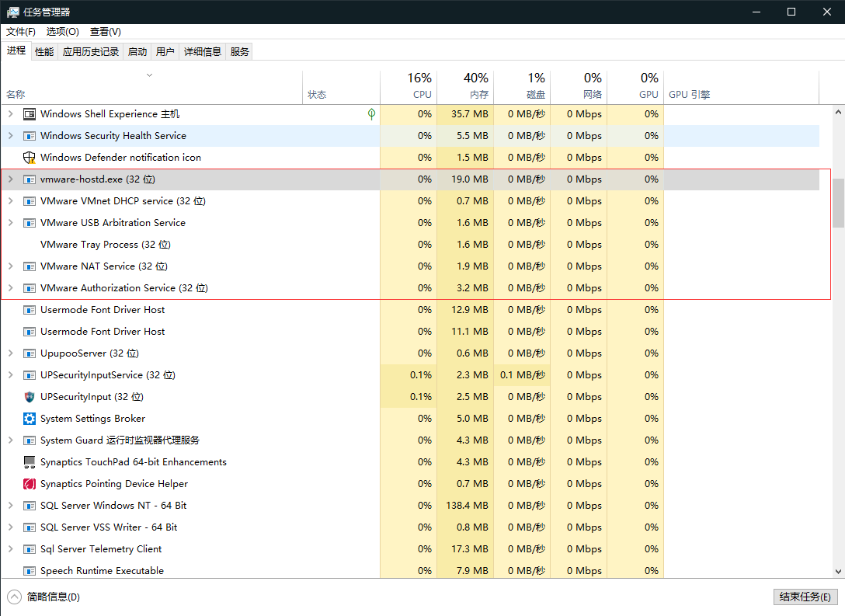This screenshot has height=616, width=845.
Task: Switch to the 详细信息 tab
Action: tap(203, 51)
